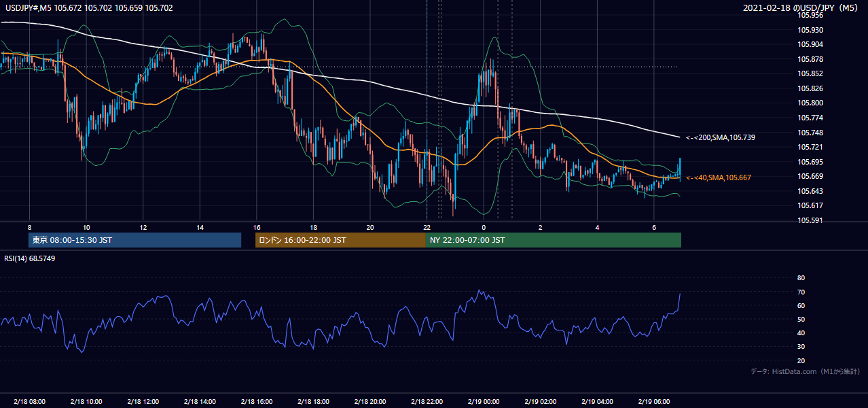Screen dimensions: 868x408
Task: Select the London 16:00-22:00 JST session bar
Action: point(340,240)
